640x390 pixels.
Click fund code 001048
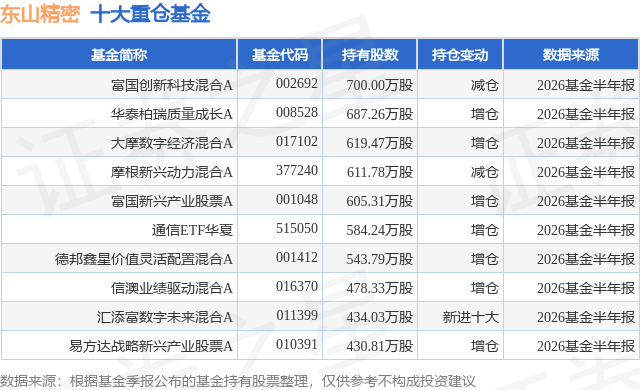pyautogui.click(x=297, y=199)
